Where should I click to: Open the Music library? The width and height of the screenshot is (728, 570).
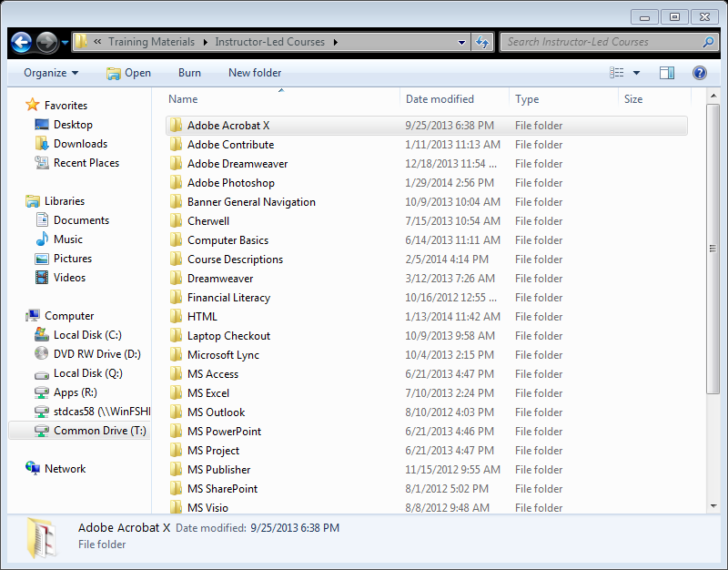pyautogui.click(x=67, y=239)
